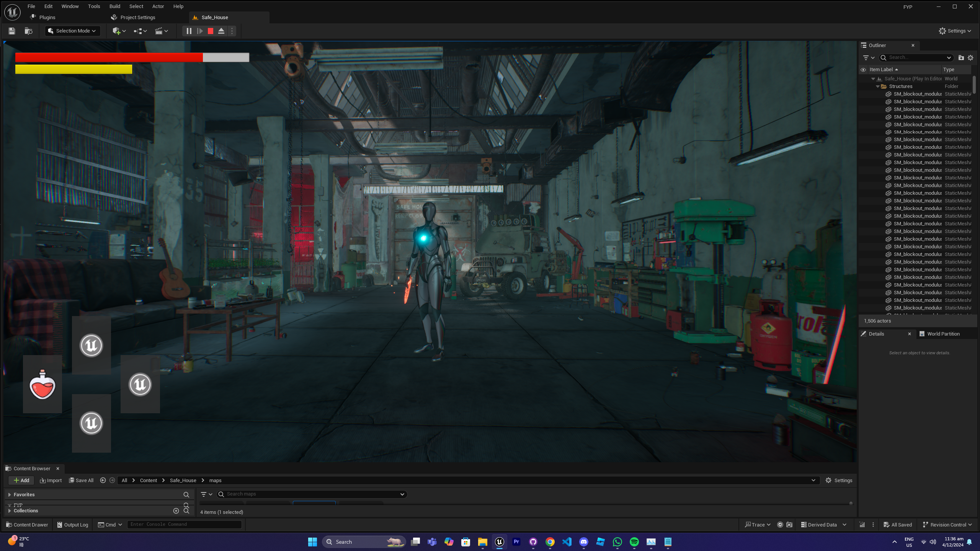Click the create new Outliner folder icon
The height and width of the screenshot is (551, 980).
[x=961, y=58]
